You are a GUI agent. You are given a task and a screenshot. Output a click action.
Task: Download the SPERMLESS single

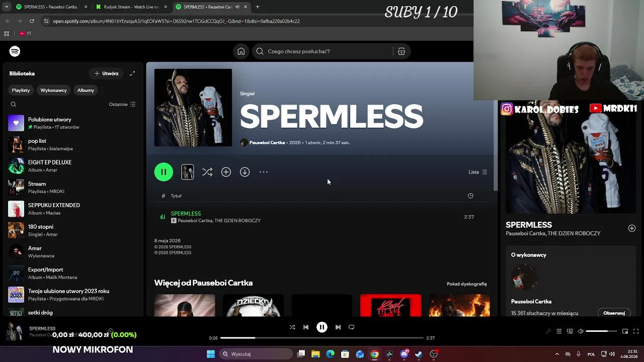click(x=245, y=172)
